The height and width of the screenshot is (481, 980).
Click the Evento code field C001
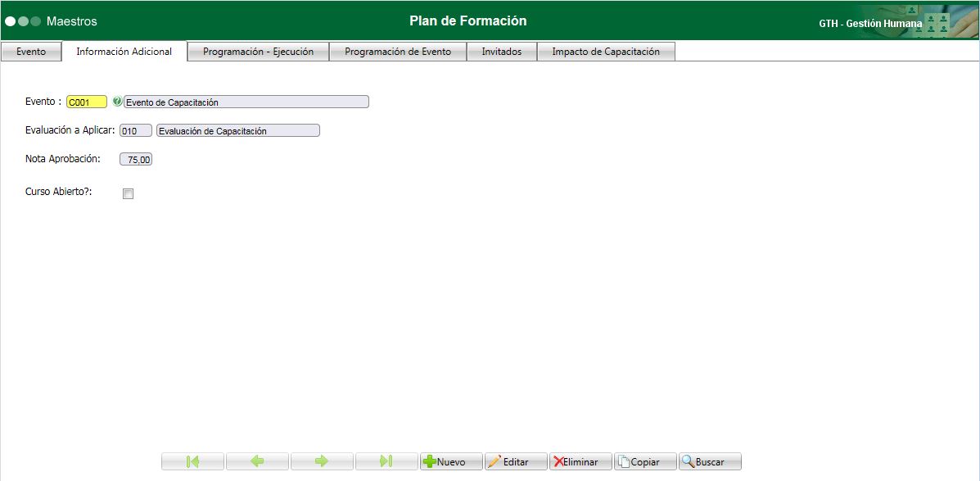[87, 102]
